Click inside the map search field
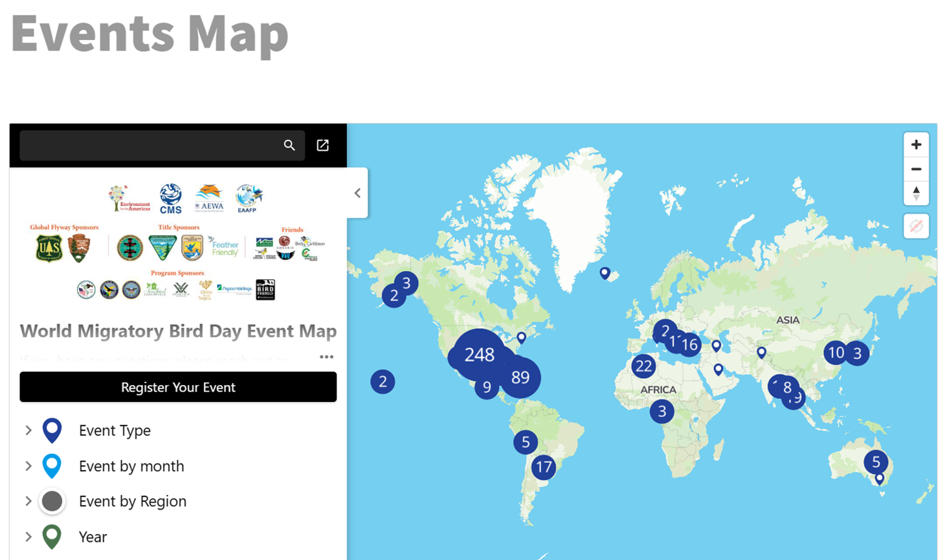Viewport: 947px width, 560px height. pyautogui.click(x=149, y=146)
